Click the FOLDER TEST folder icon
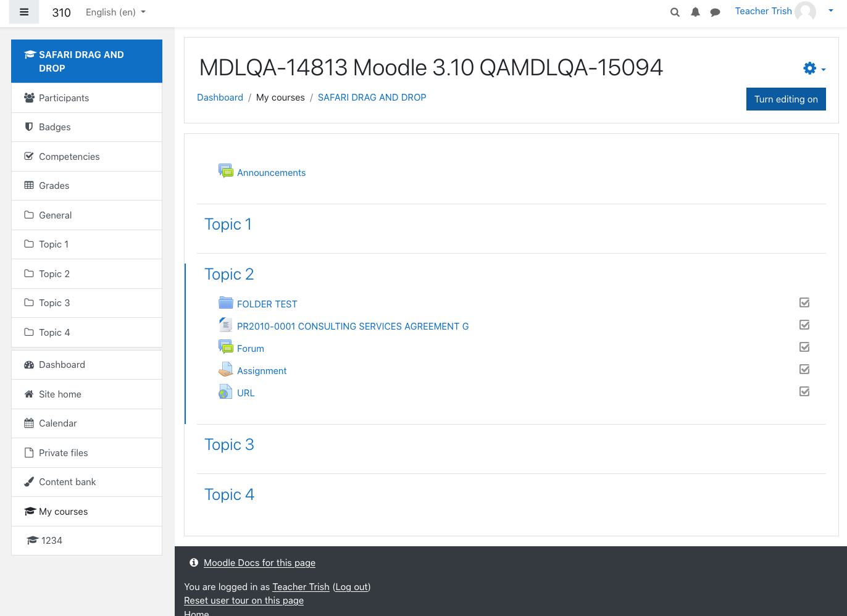Screen dimensions: 847x616 226,302
